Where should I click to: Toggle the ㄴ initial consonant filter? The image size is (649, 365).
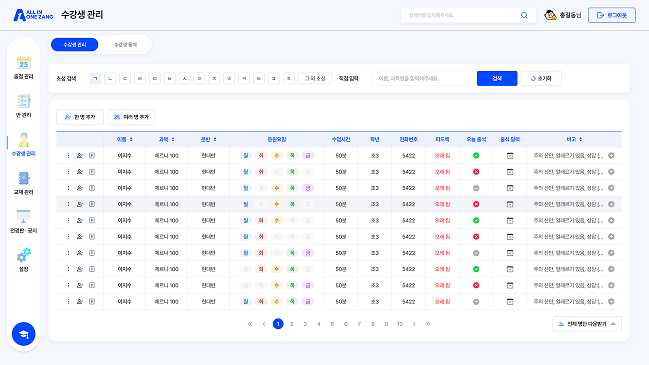[x=110, y=78]
